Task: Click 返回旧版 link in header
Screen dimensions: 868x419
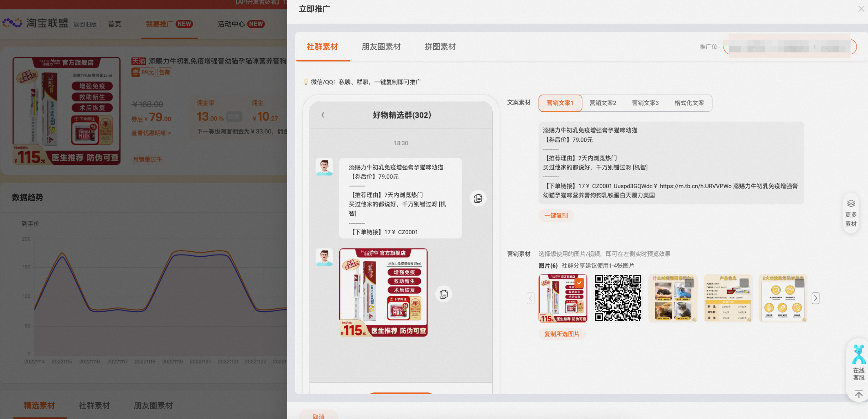Action: coord(85,24)
